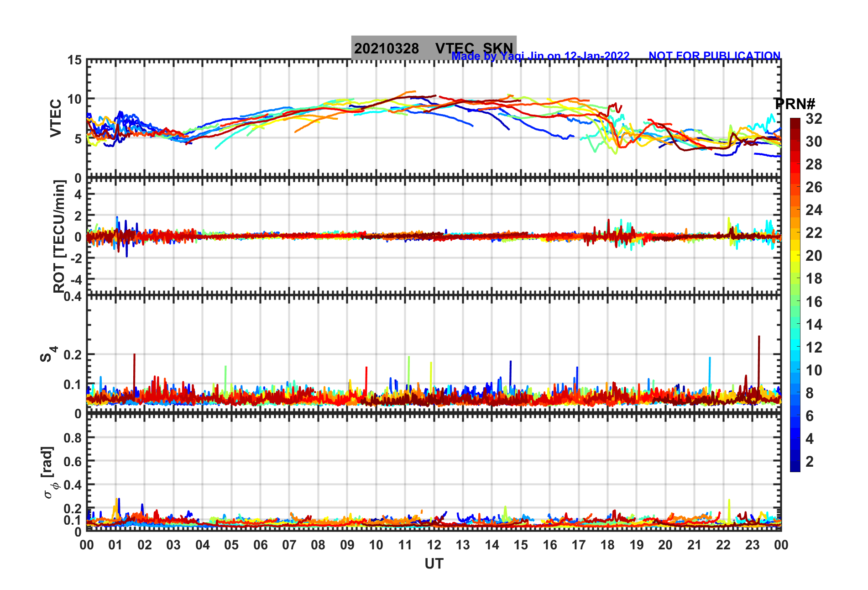Click the plot title '20210328 VTEC SKN'
The height and width of the screenshot is (590, 868).
click(434, 48)
